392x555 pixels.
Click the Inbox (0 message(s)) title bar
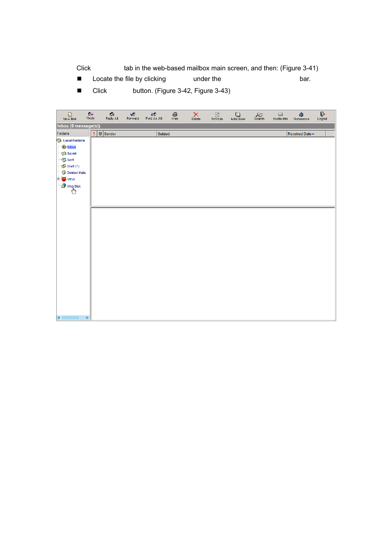tap(196, 126)
